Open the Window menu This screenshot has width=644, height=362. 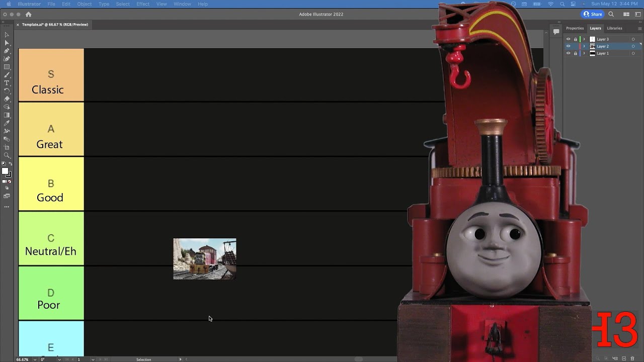(x=182, y=4)
